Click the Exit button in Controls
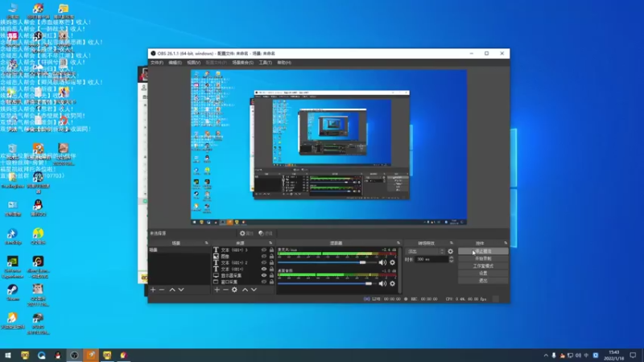 tap(483, 280)
